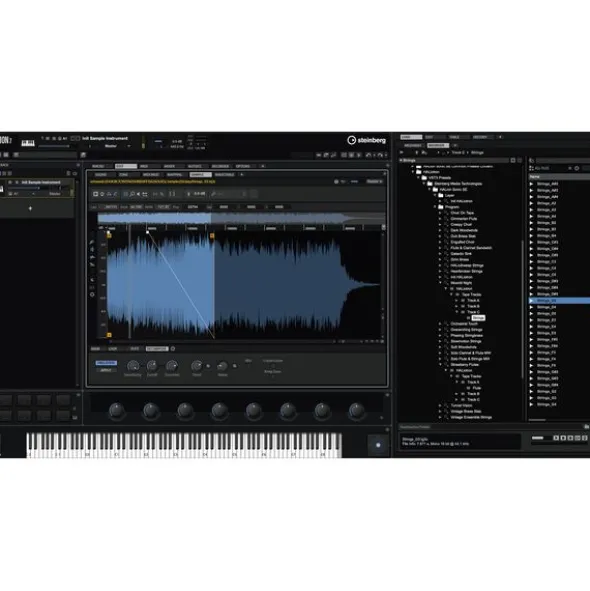Select the Zoom magnifier tool in sample toolbar
590x591 pixels.
tap(132, 194)
